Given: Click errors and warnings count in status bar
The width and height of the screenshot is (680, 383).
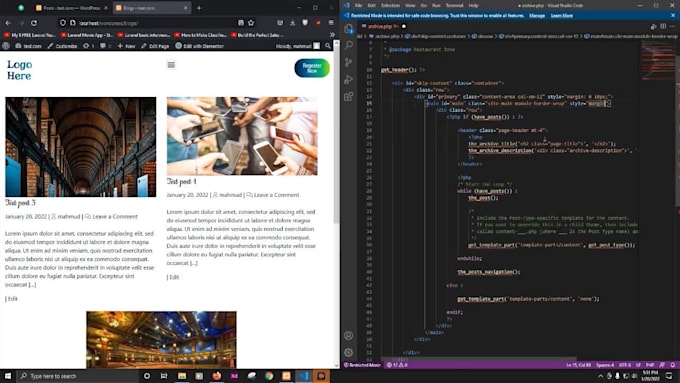Looking at the screenshot, I should [397, 365].
